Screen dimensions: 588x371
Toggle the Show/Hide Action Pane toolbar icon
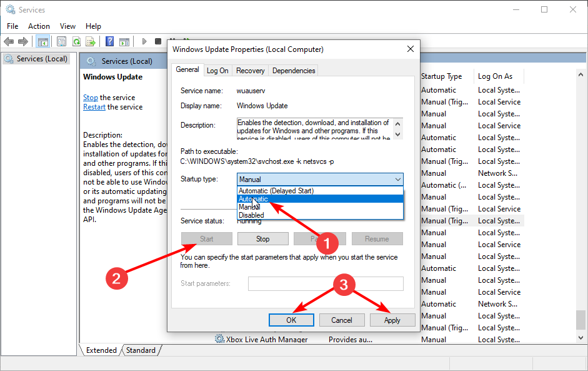coord(124,41)
